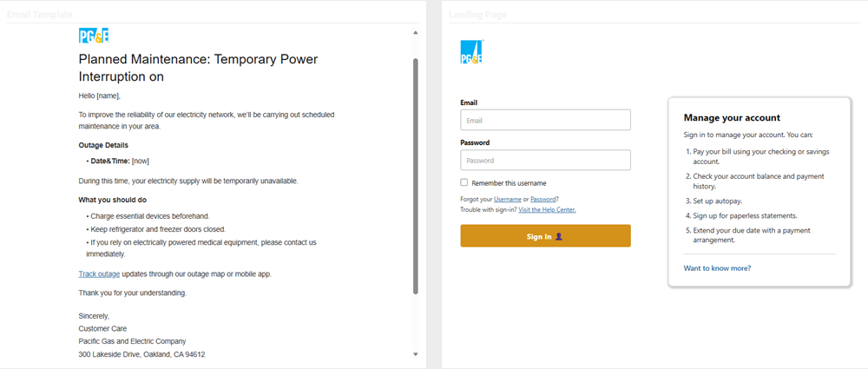Open the Track outage link

(99, 273)
